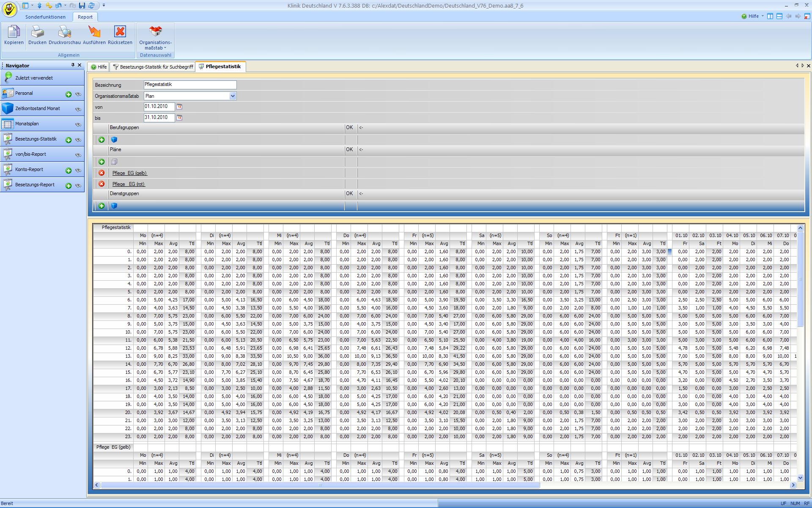The image size is (812, 508).
Task: Open calendar picker for the von date
Action: [179, 107]
